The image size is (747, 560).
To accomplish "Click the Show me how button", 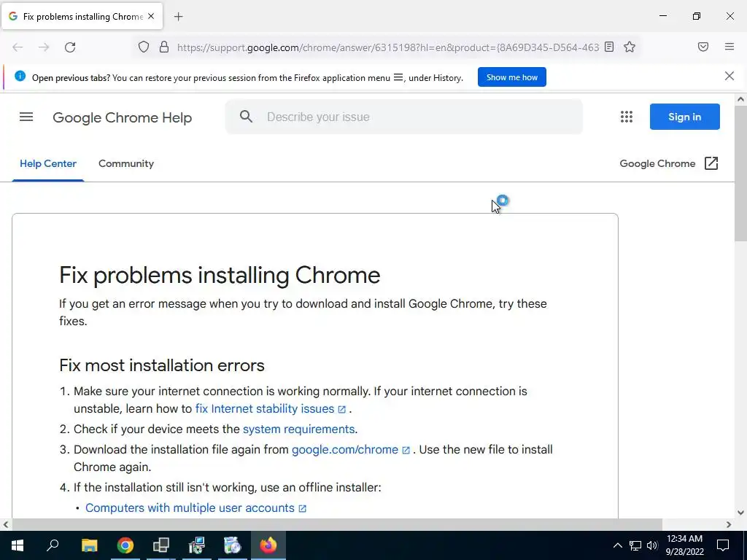I will pos(511,77).
